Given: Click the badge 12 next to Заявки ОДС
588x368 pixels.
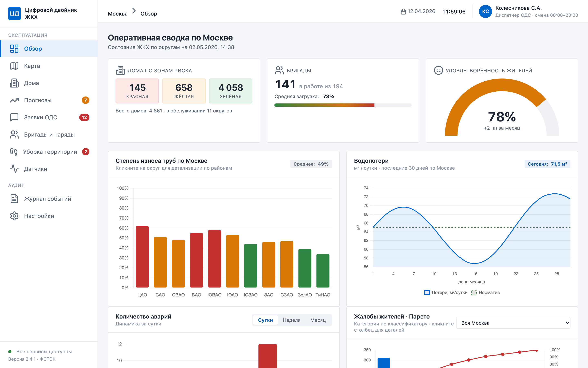Looking at the screenshot, I should (x=84, y=117).
